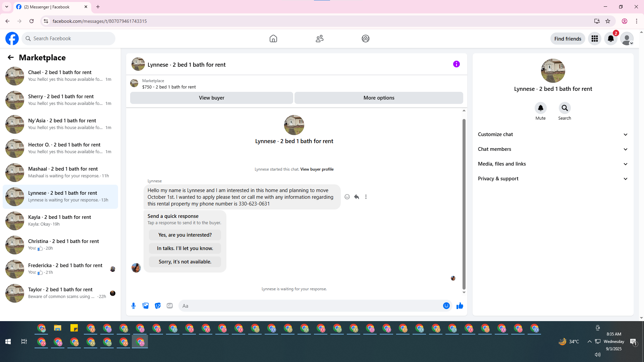The height and width of the screenshot is (362, 644).
Task: Open Christina's rental conversation
Action: [60, 245]
